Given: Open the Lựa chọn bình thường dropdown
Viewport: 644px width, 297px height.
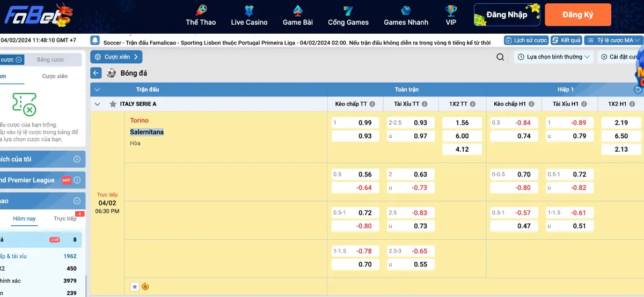Looking at the screenshot, I should tap(554, 57).
